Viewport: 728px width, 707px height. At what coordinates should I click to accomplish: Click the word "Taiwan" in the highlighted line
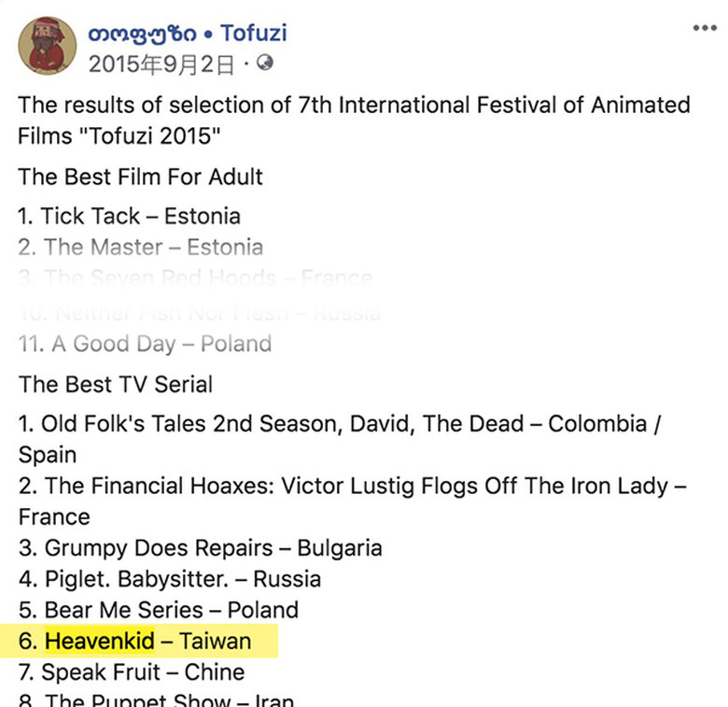tap(216, 642)
